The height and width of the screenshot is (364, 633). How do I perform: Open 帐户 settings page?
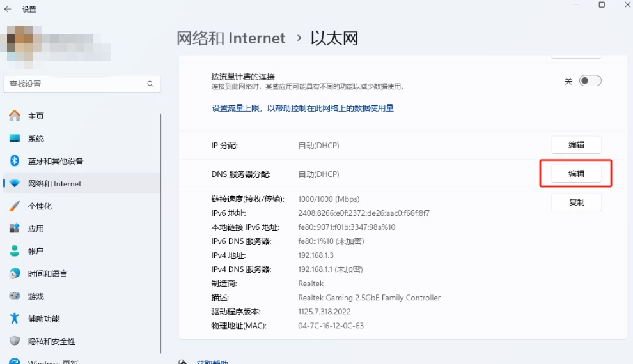coord(82,251)
